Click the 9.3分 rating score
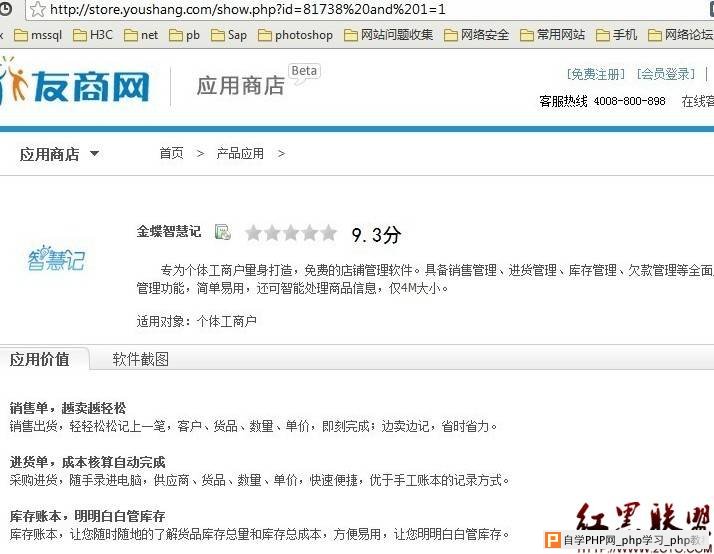The width and height of the screenshot is (714, 554). point(376,235)
